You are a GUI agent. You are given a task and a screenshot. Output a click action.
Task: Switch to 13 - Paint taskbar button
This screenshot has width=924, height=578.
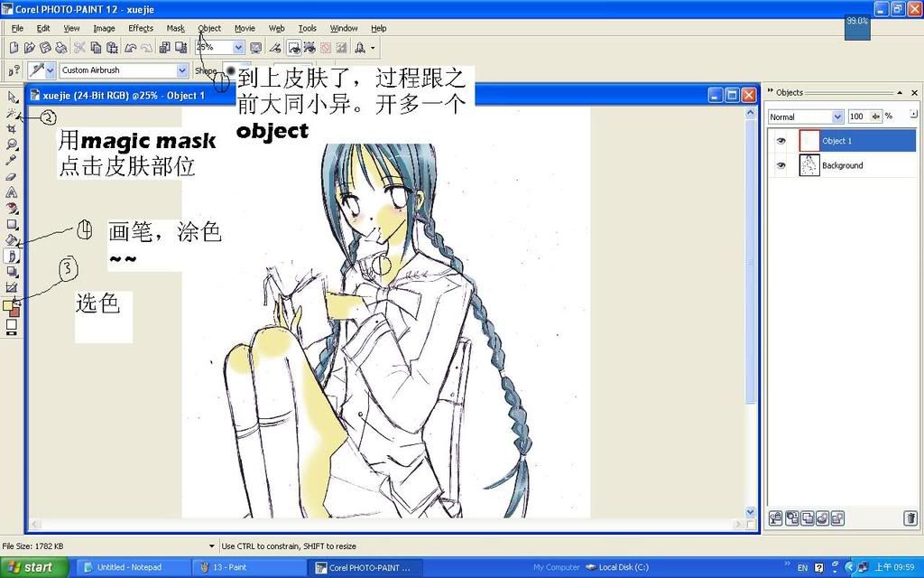click(x=251, y=567)
